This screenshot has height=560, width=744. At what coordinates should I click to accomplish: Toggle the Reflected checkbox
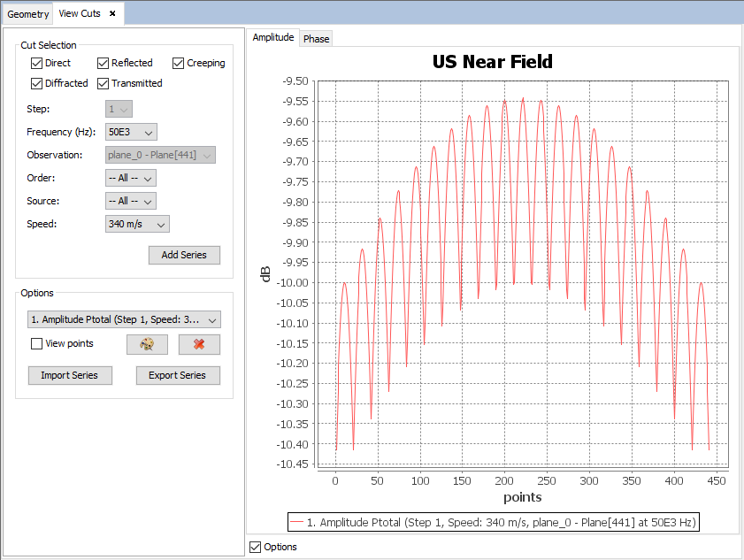(103, 63)
